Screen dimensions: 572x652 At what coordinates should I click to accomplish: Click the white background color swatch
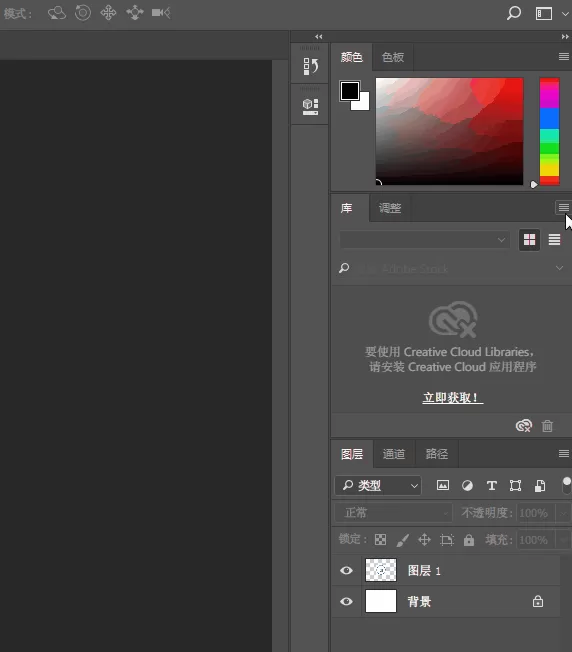pyautogui.click(x=363, y=104)
